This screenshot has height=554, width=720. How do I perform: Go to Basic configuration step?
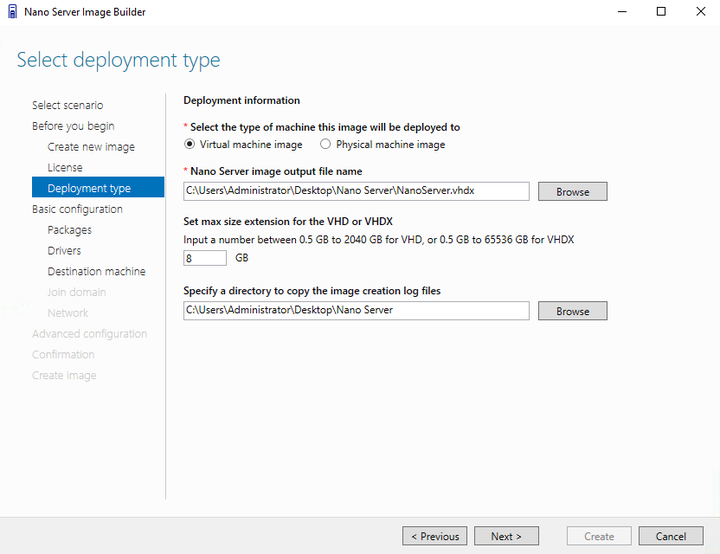coord(77,209)
